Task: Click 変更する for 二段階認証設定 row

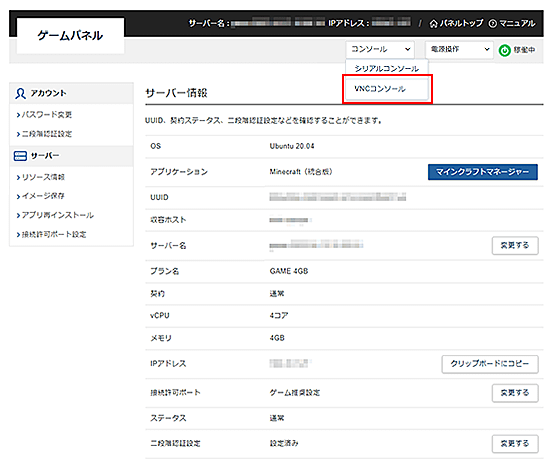Action: (515, 444)
